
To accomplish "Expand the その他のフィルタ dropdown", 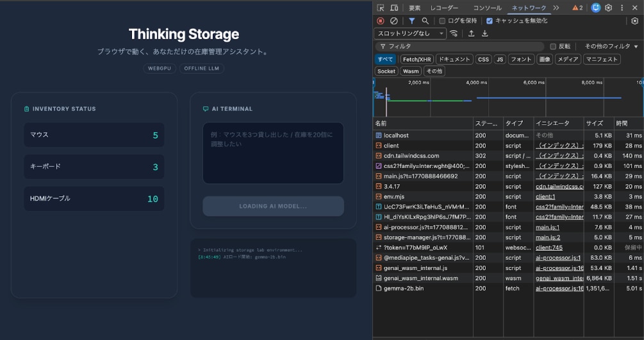I will [611, 46].
